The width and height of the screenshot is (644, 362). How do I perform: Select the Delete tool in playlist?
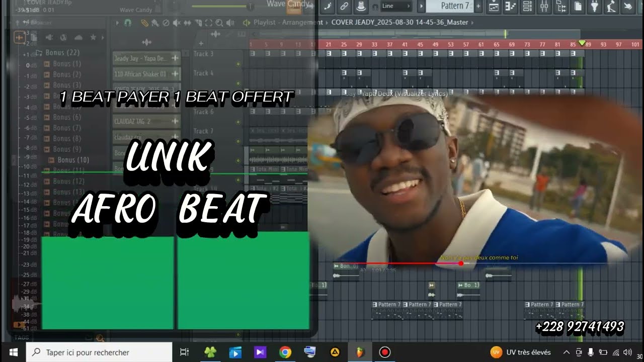click(x=166, y=23)
